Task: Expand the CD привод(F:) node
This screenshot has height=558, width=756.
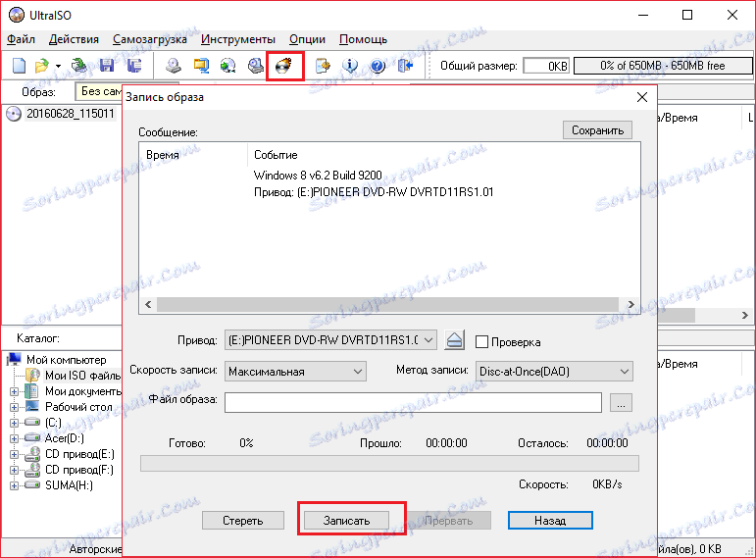Action: click(15, 470)
